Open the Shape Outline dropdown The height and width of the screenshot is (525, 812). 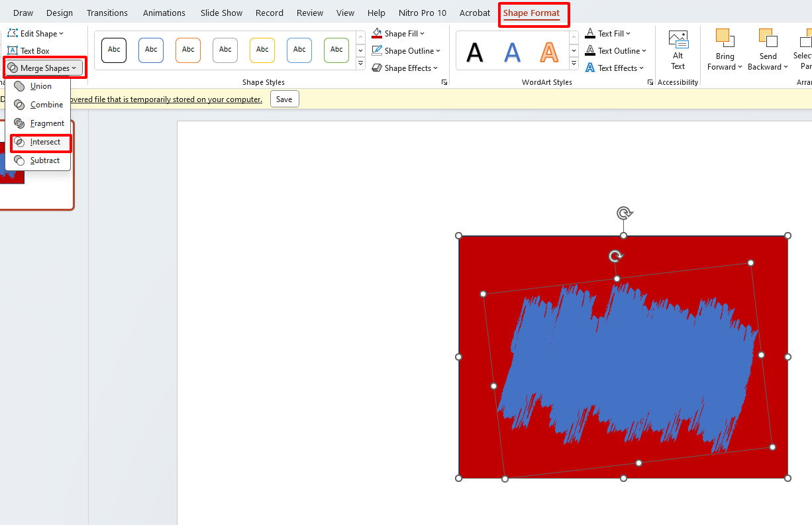pos(406,50)
